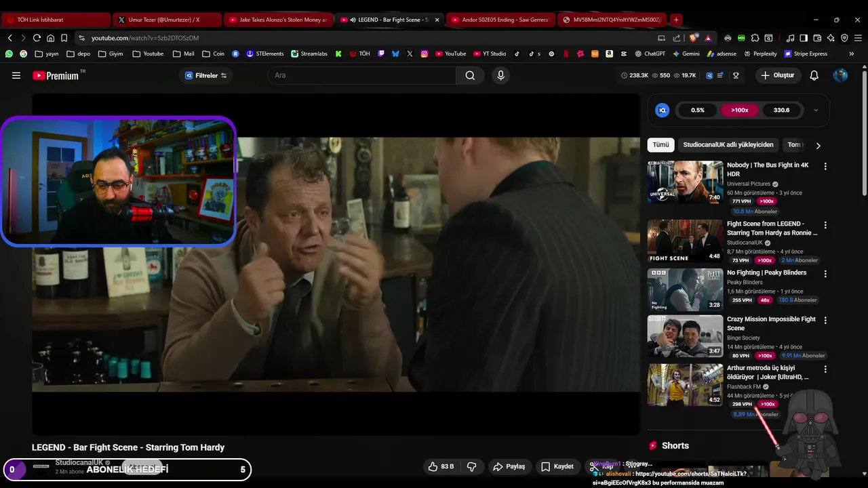
Task: Toggle the browser sidebar panel icon
Action: tap(804, 38)
